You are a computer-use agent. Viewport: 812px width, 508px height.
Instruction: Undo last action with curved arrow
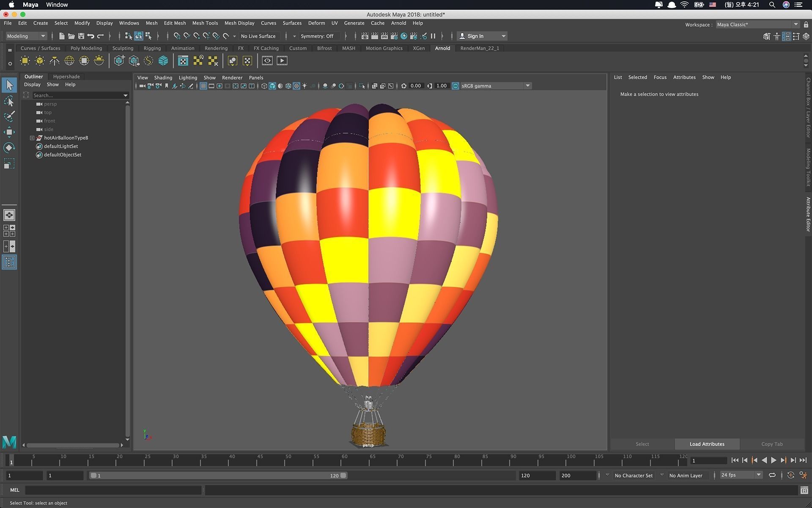point(91,36)
